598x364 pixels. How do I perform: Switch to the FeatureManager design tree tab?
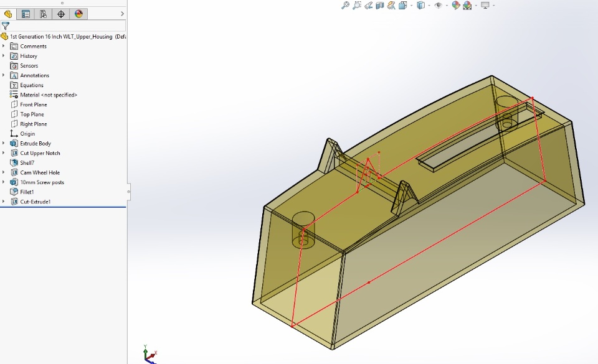[x=8, y=14]
